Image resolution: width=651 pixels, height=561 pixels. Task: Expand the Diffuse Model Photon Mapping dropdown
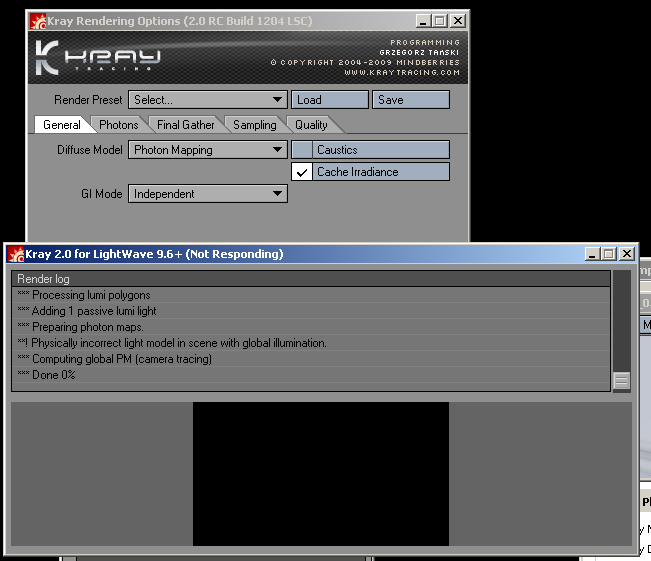[208, 150]
